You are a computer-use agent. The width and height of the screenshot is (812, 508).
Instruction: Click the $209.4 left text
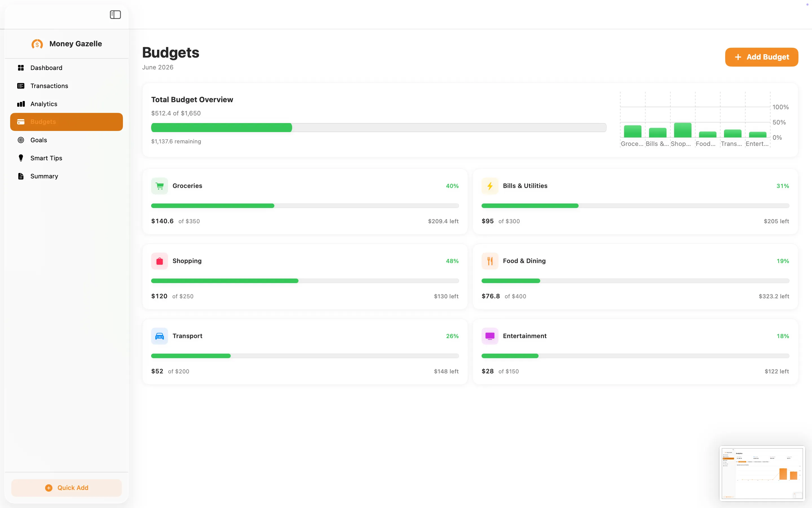[x=443, y=222]
